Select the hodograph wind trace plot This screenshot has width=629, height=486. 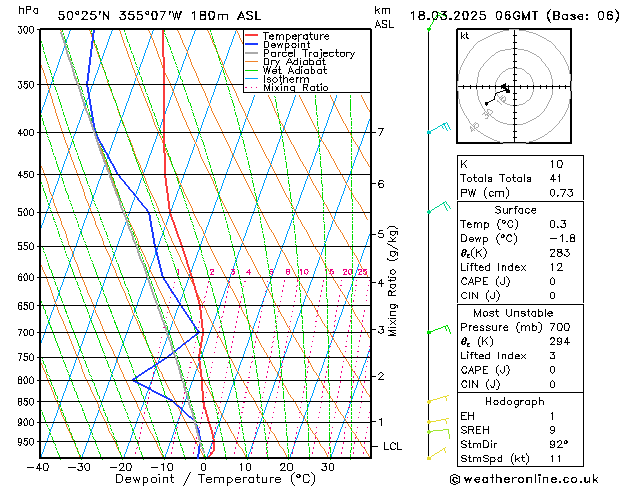click(x=497, y=95)
